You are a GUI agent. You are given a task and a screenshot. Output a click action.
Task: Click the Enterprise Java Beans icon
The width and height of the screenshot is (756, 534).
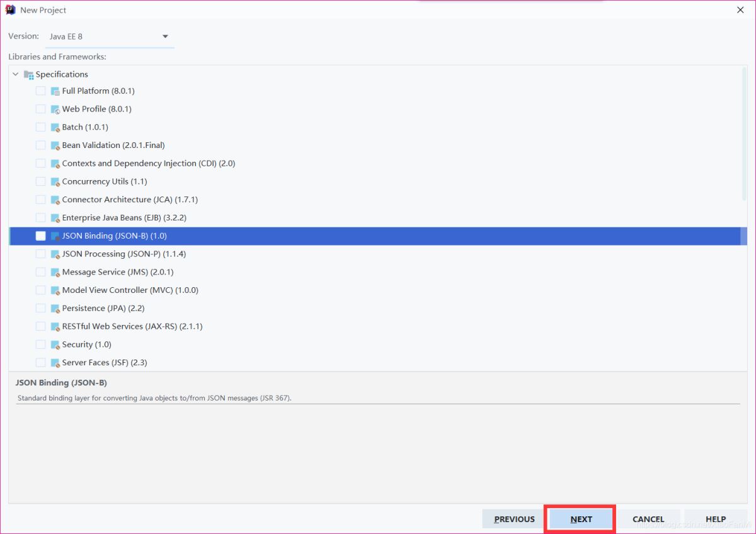pos(55,218)
